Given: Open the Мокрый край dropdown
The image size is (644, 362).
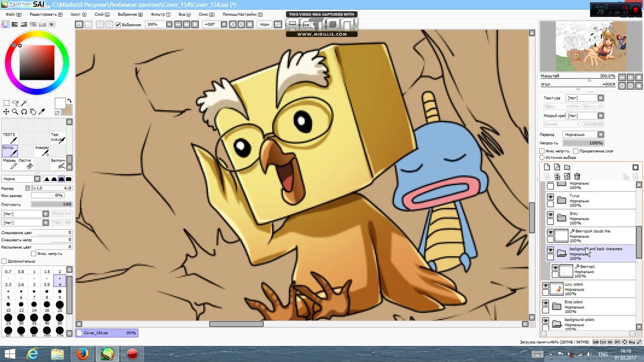Looking at the screenshot, I should (x=601, y=116).
